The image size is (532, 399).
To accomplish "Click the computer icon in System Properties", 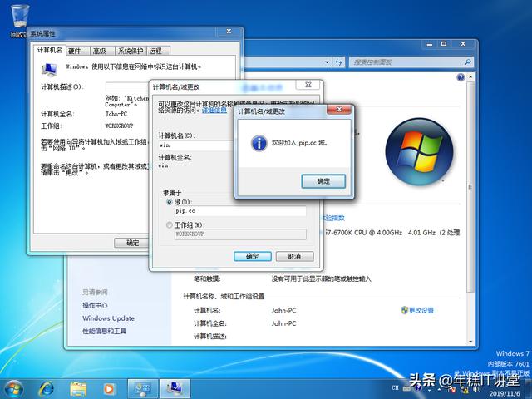I will [49, 69].
